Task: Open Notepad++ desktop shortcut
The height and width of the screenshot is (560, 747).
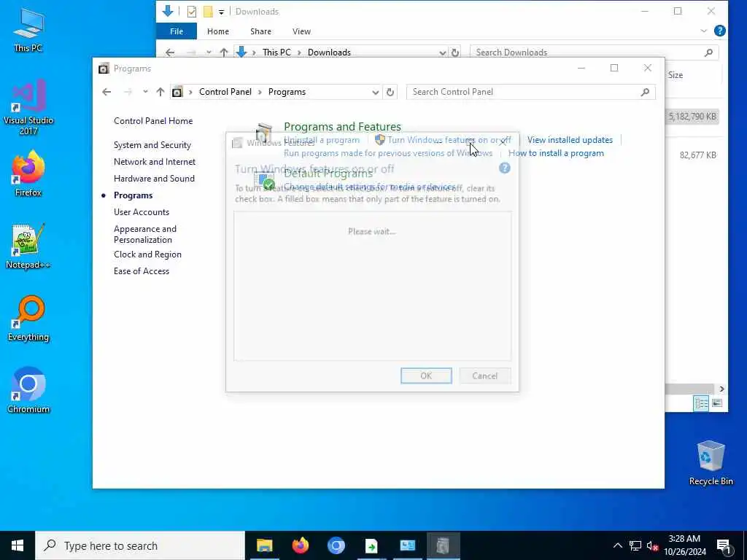Action: tap(28, 246)
